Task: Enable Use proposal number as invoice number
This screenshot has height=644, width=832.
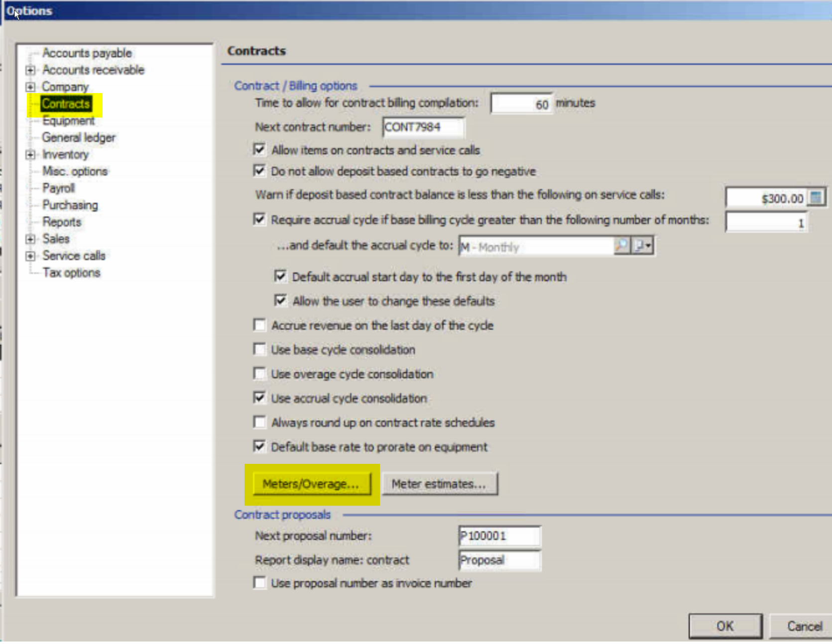Action: tap(259, 583)
